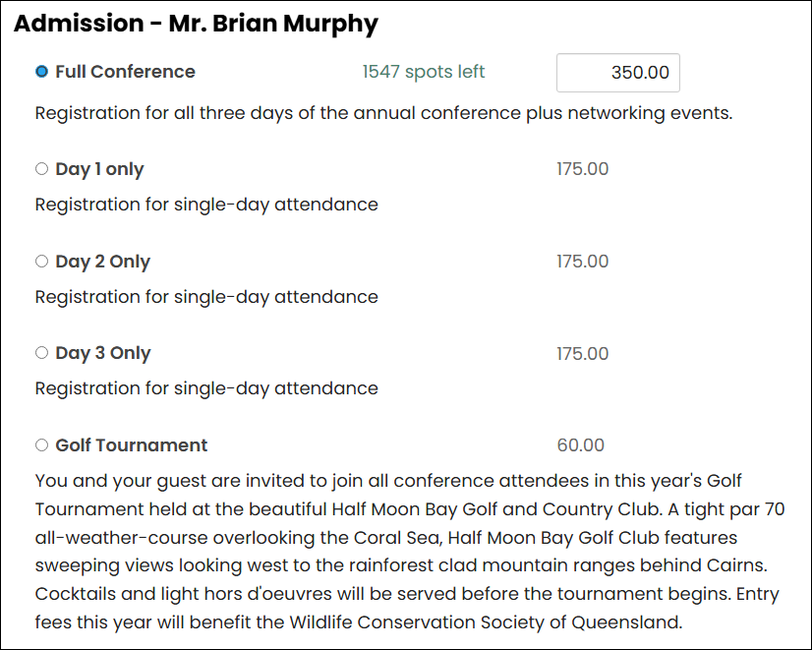Select the Day 2 Only radio button
Image resolution: width=812 pixels, height=650 pixels.
pyautogui.click(x=42, y=261)
